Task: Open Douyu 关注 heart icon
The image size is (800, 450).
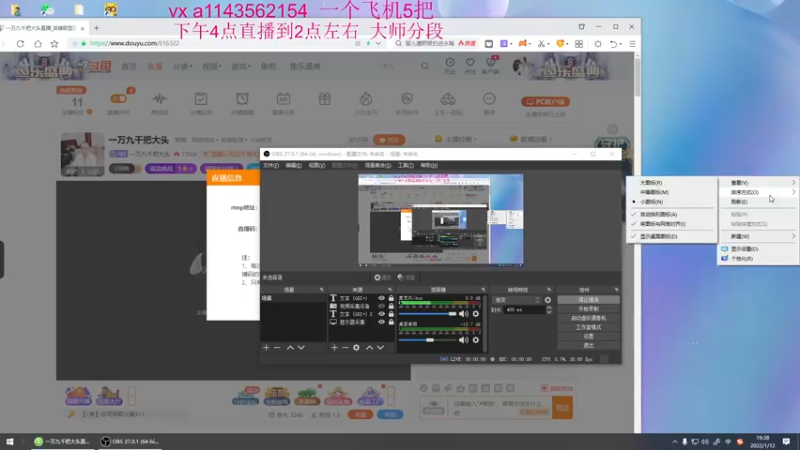Action: (470, 65)
